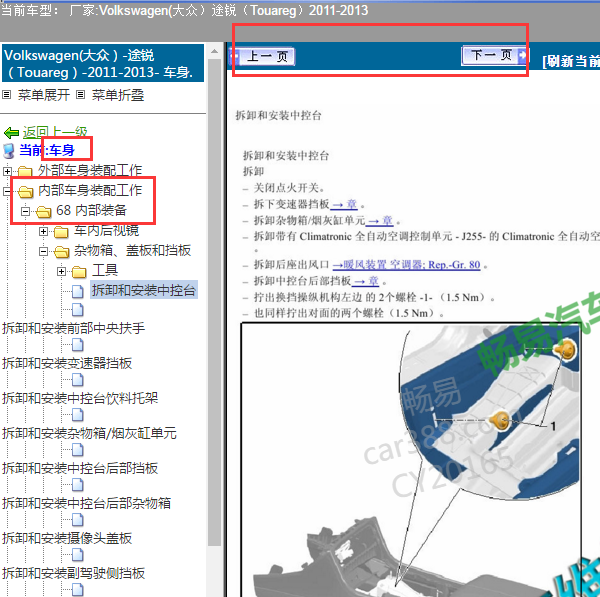Follow the 章 link after 拆卸中控台后部挡板
The image size is (600, 597).
[365, 281]
